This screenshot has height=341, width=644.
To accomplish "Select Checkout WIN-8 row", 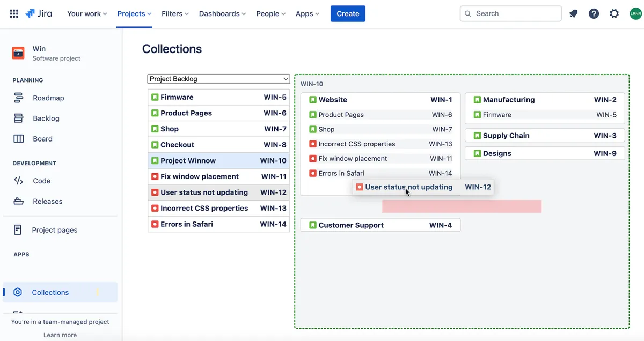I will (218, 145).
